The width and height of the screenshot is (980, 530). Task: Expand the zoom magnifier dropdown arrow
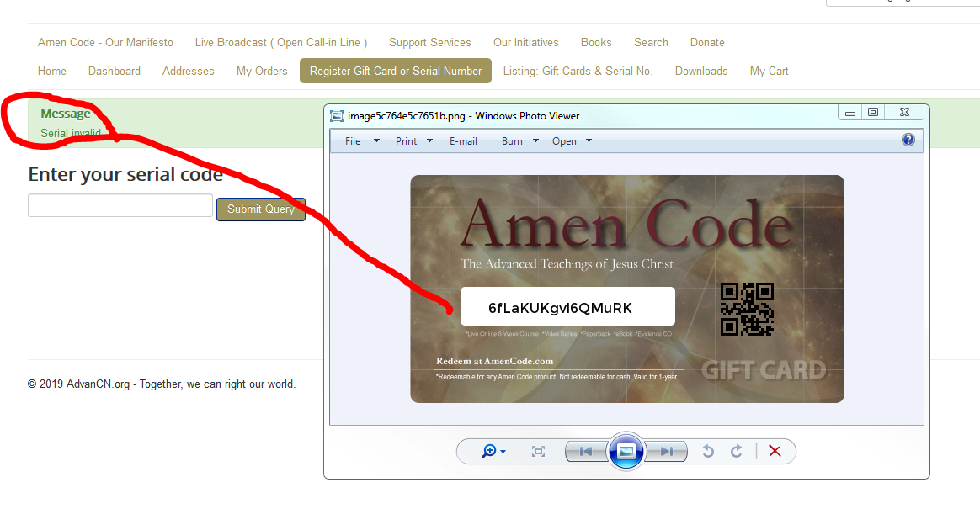click(503, 452)
